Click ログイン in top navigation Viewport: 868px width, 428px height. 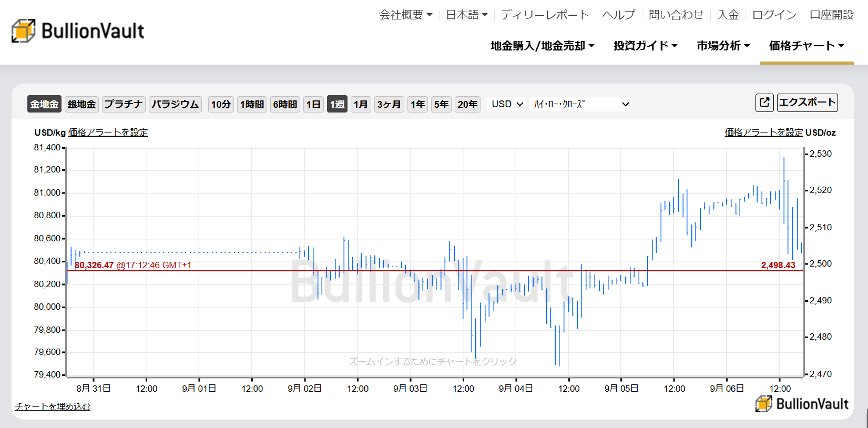click(x=774, y=15)
